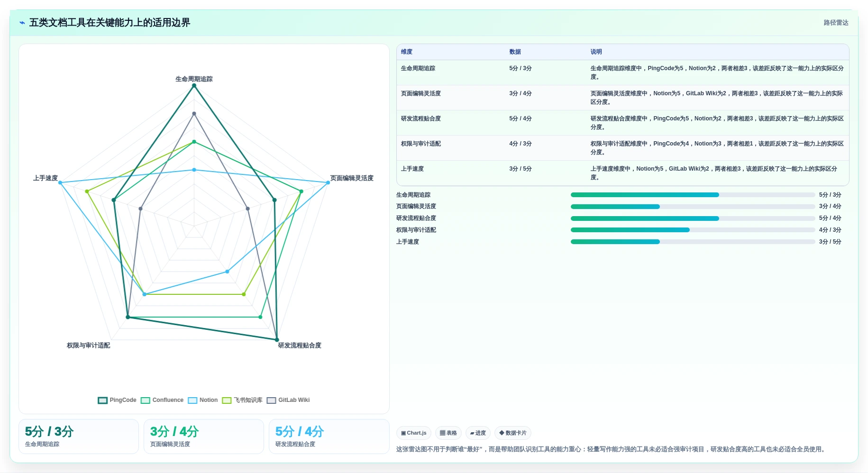
Task: Click the 生命周期追踪 radar axis label
Action: click(194, 79)
